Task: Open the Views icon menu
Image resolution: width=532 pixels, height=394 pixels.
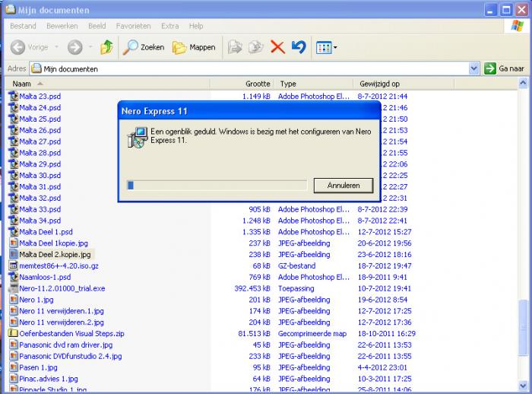Action: tap(326, 48)
